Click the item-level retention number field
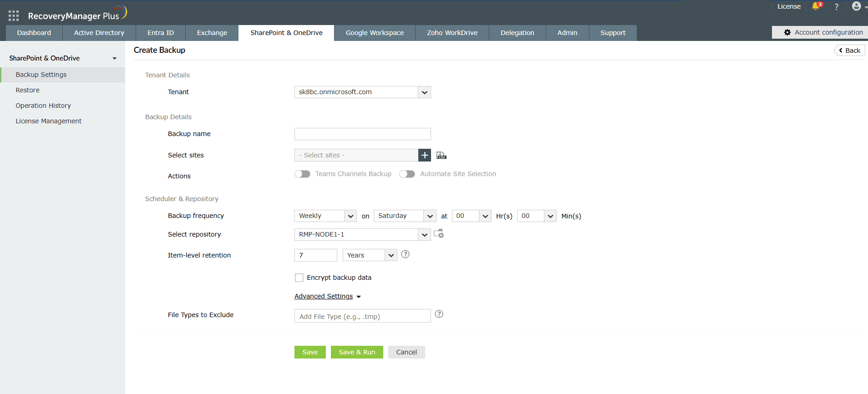 pos(316,255)
